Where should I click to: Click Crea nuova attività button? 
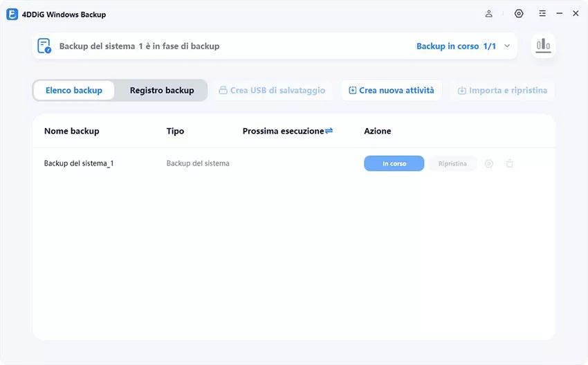pyautogui.click(x=392, y=90)
